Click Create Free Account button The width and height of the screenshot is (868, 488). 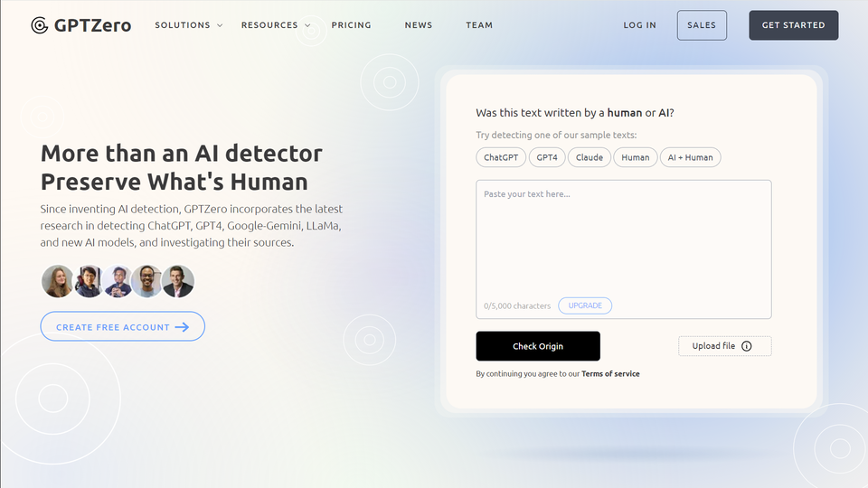122,327
